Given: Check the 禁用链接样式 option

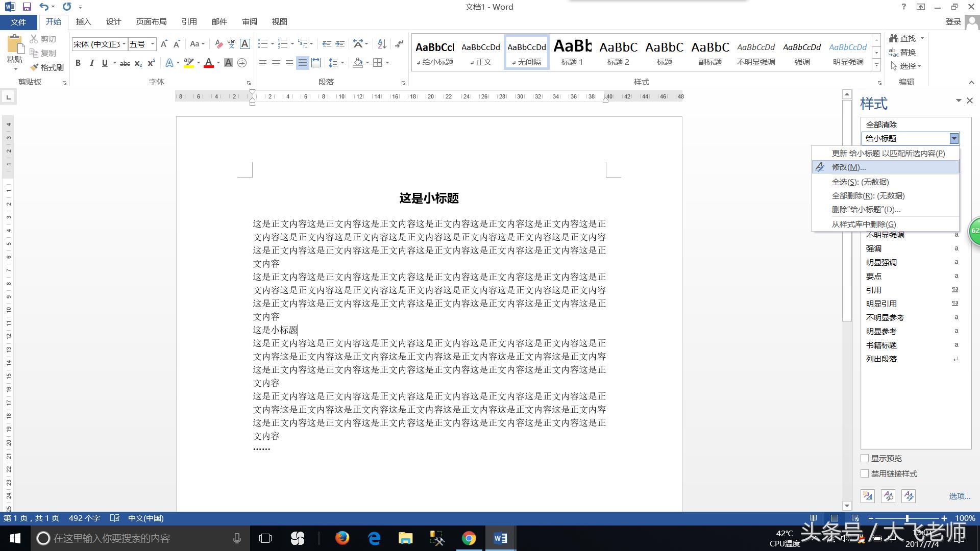Looking at the screenshot, I should point(865,473).
